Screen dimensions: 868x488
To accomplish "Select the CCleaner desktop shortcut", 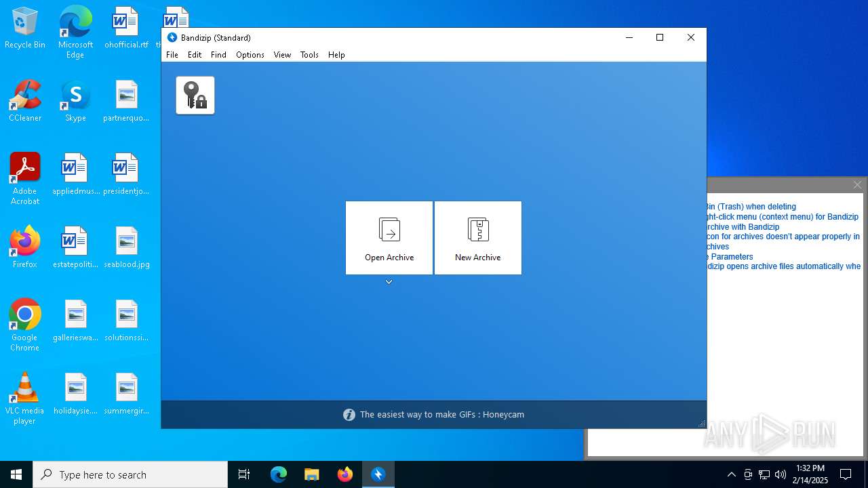I will (25, 101).
